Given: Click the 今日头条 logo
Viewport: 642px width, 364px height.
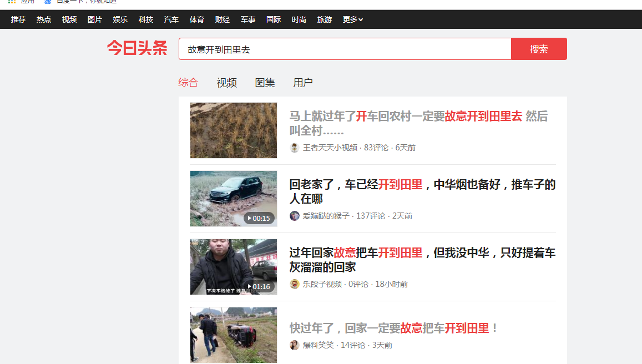Looking at the screenshot, I should 137,49.
